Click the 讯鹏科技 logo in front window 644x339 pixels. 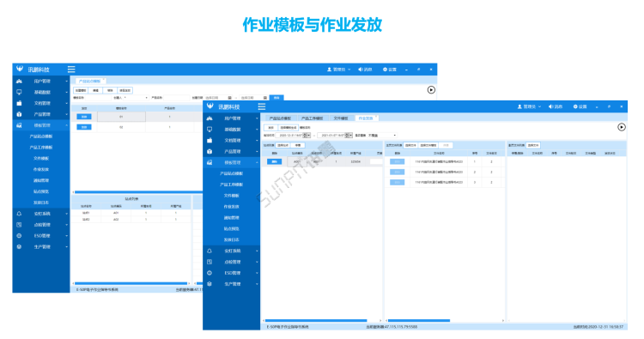click(x=210, y=106)
